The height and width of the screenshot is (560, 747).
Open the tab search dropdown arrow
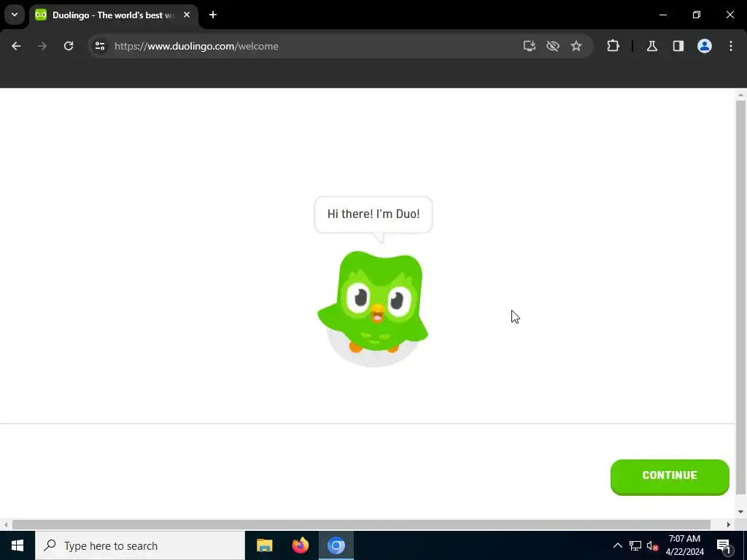[15, 15]
